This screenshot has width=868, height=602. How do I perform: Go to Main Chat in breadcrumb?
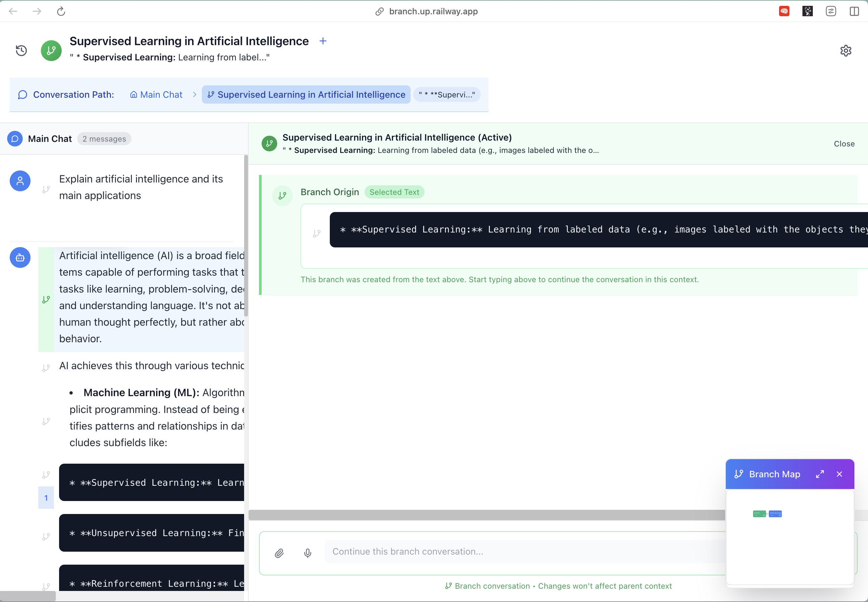click(x=156, y=95)
